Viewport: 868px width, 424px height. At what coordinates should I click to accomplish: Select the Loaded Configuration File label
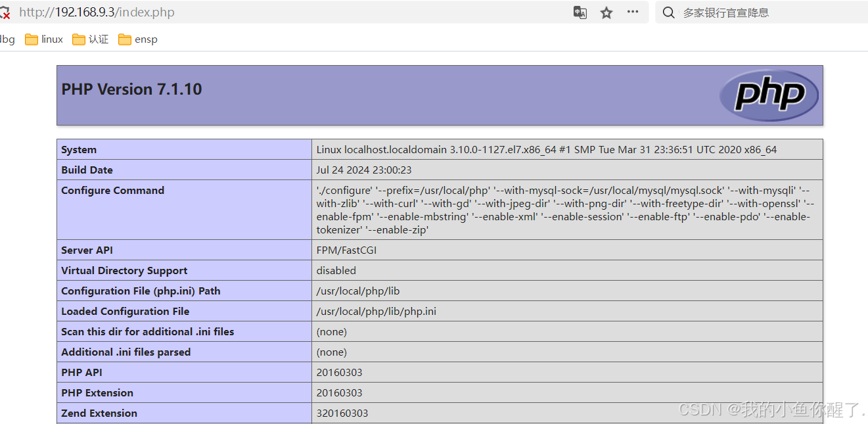click(x=125, y=312)
